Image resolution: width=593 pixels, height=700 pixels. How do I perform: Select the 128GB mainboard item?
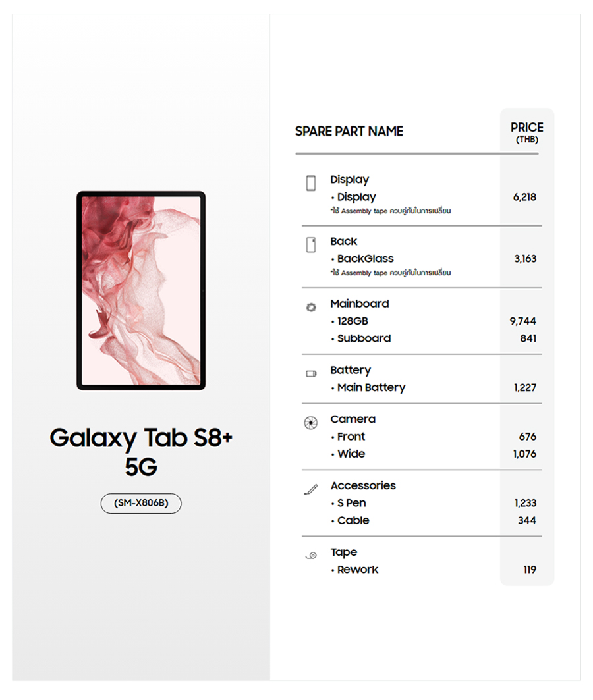(x=353, y=321)
